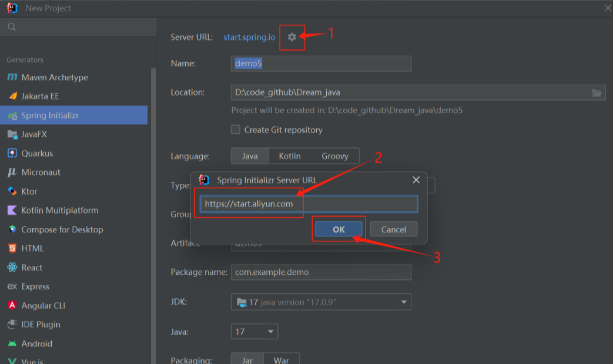Click the Android robot icon

click(x=12, y=343)
